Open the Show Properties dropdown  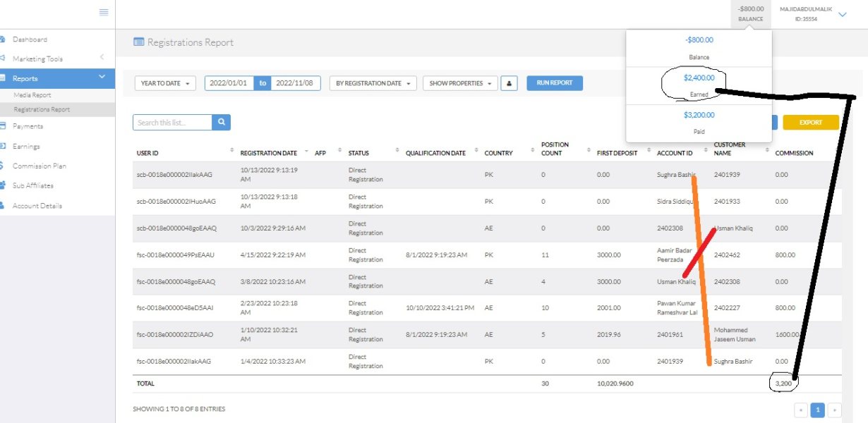[459, 83]
